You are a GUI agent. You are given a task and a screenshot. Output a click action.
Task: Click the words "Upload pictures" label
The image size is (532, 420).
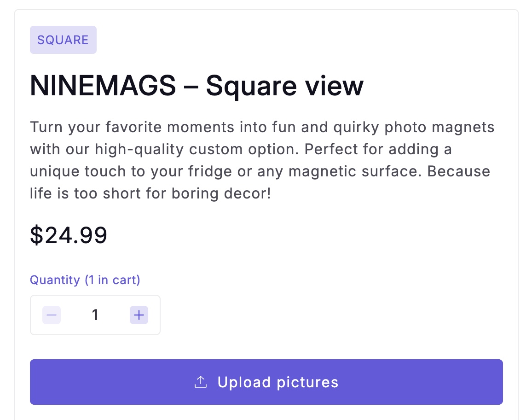tap(278, 382)
